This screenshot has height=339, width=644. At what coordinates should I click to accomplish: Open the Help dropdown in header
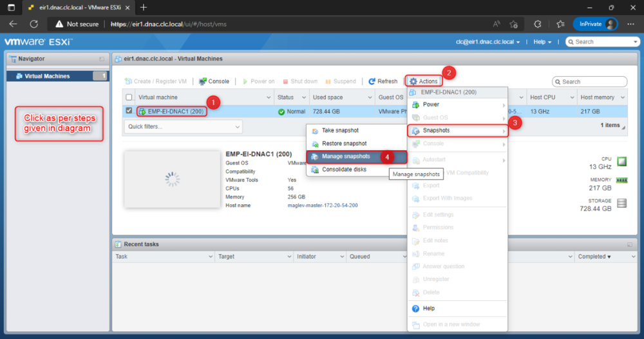pyautogui.click(x=542, y=42)
